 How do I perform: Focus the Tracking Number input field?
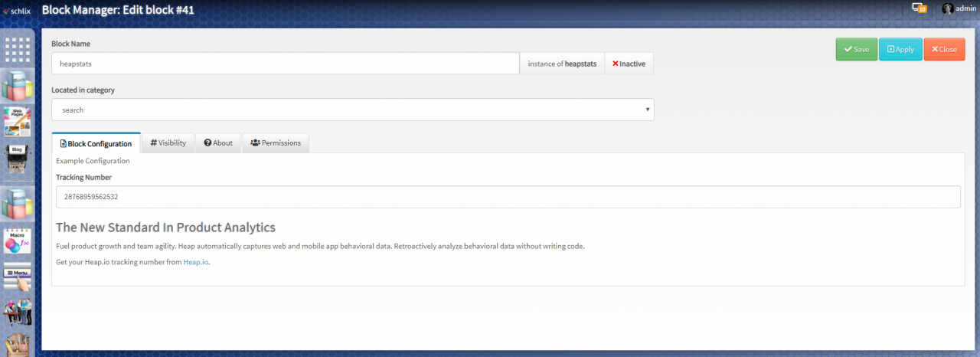[x=508, y=197]
